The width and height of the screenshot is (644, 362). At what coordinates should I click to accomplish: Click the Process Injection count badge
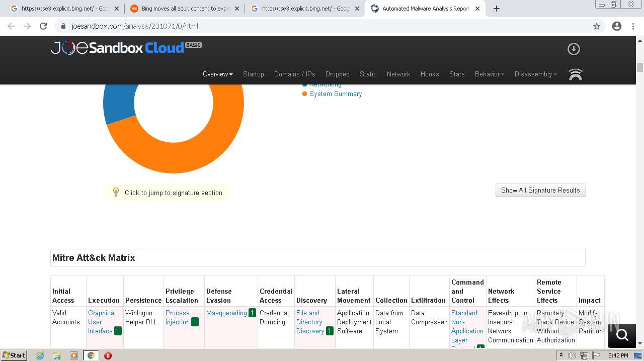pos(195,322)
